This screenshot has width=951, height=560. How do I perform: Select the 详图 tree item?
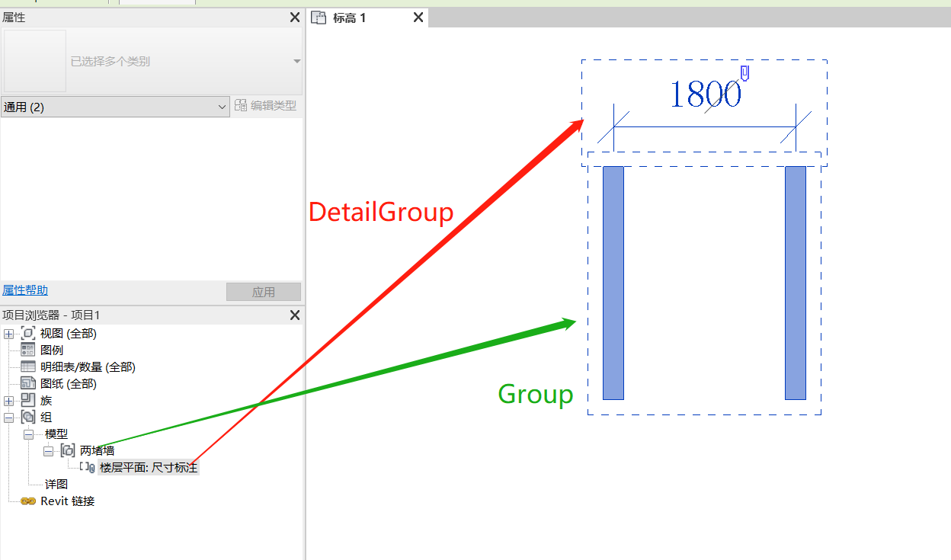coord(56,484)
